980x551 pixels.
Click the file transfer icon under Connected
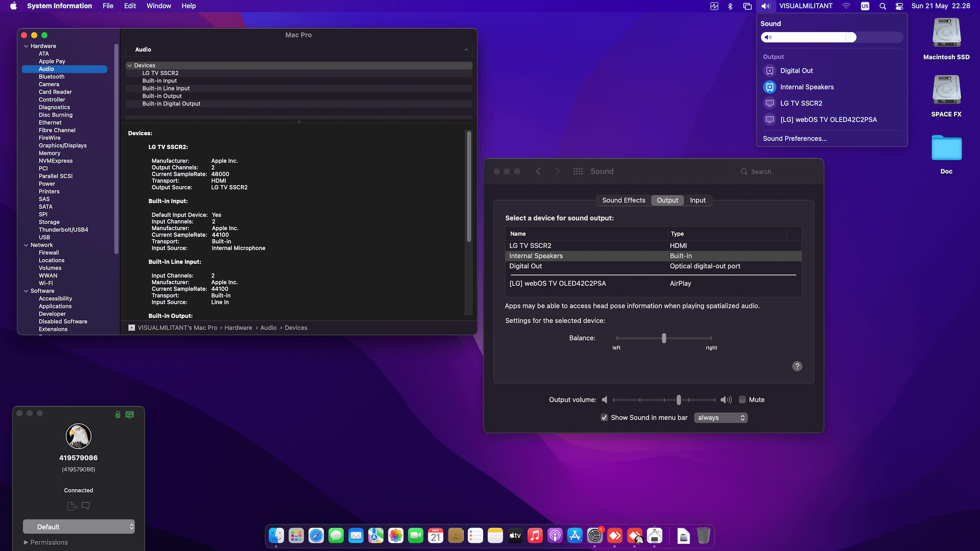72,506
